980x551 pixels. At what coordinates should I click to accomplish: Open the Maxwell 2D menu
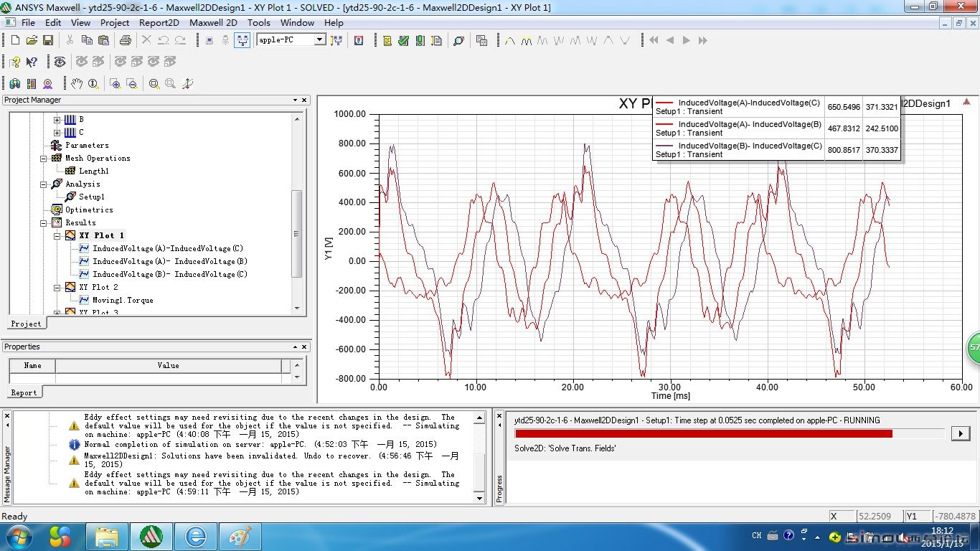tap(213, 22)
